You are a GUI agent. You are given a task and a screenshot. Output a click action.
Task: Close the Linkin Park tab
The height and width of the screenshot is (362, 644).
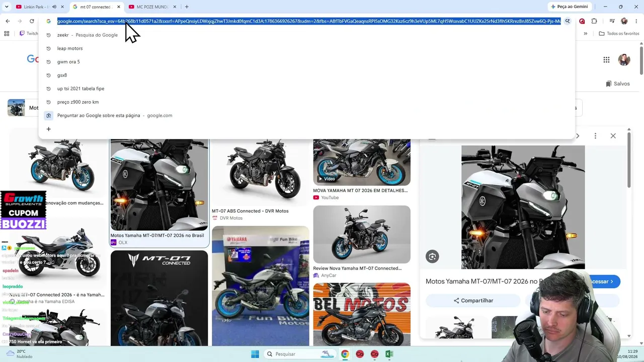(63, 7)
